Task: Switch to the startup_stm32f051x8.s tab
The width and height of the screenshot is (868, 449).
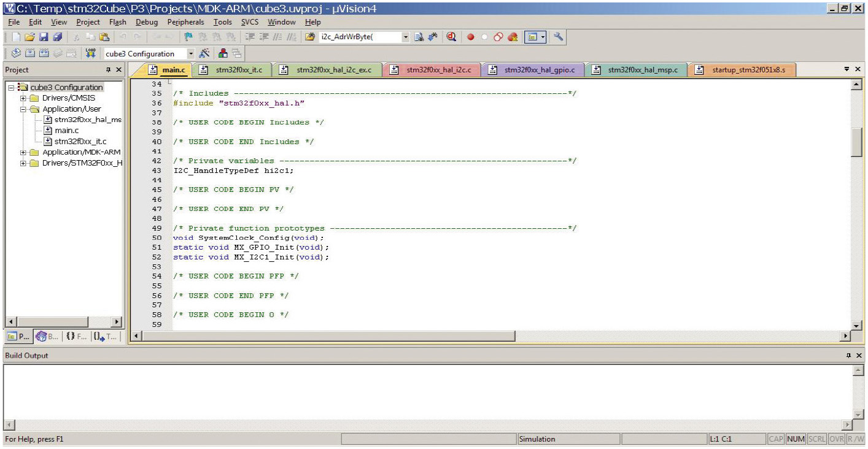Action: click(x=742, y=70)
